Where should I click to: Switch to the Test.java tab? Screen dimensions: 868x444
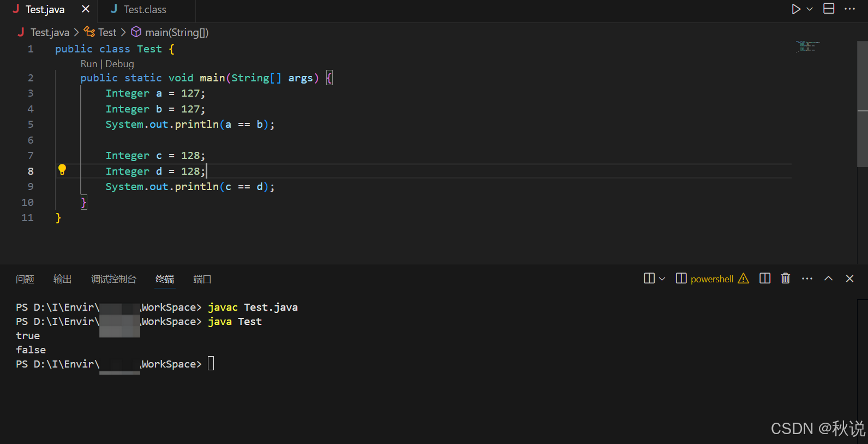[x=45, y=9]
